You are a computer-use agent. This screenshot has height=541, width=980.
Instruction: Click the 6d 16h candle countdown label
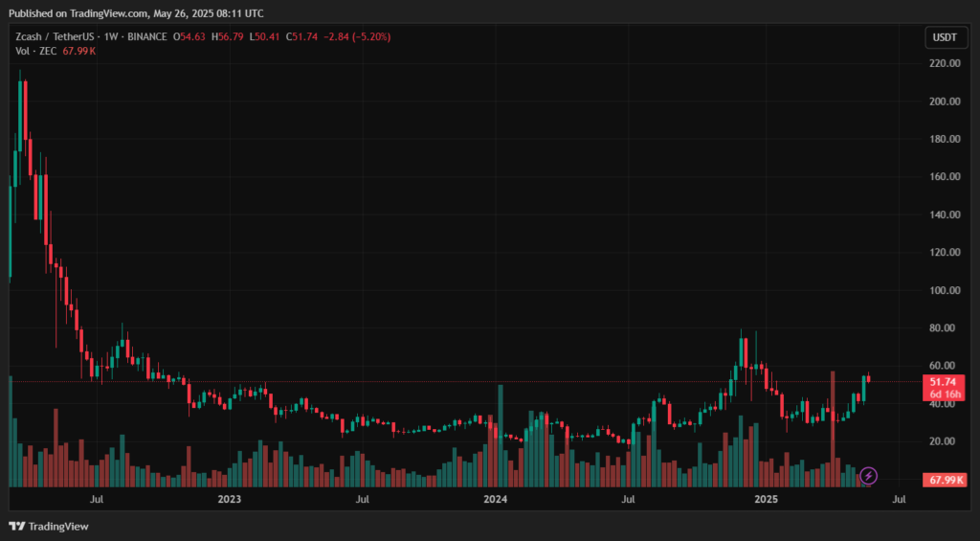(x=943, y=394)
